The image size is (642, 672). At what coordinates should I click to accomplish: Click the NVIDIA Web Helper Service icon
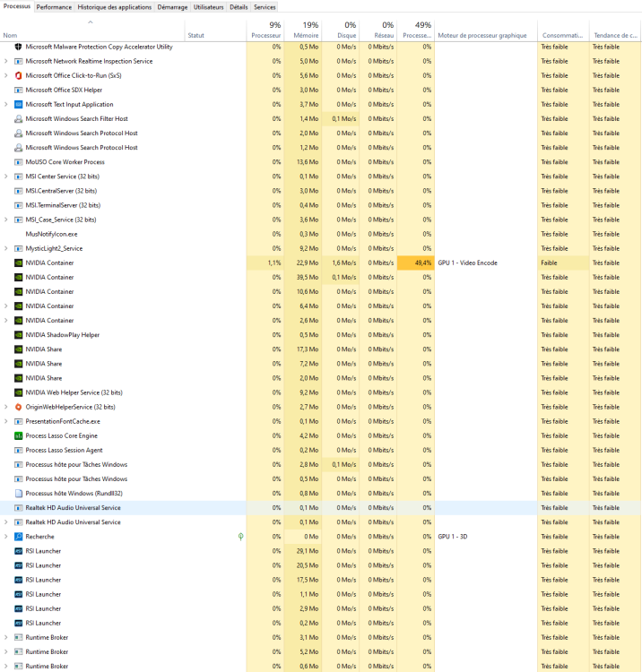click(x=18, y=392)
